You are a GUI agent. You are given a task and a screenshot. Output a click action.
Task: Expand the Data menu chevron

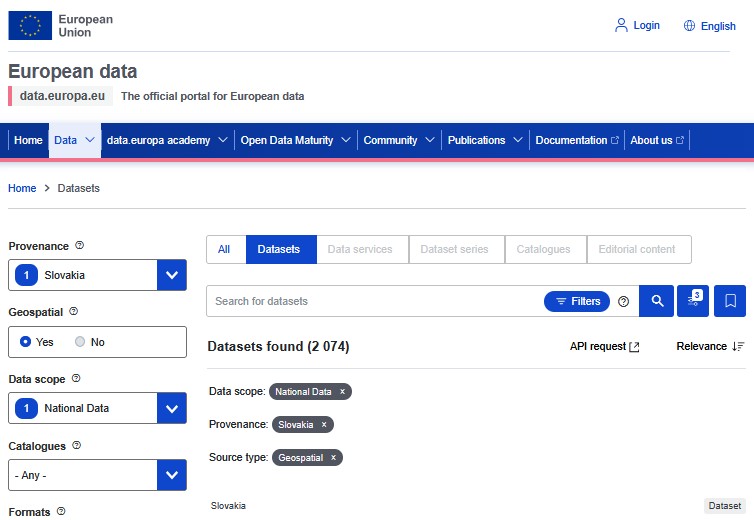click(x=90, y=140)
